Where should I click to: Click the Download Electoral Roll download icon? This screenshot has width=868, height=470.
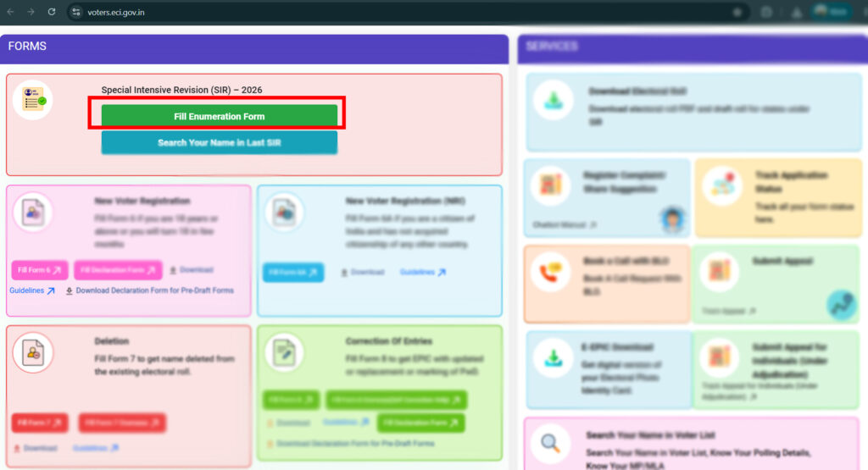(x=554, y=100)
